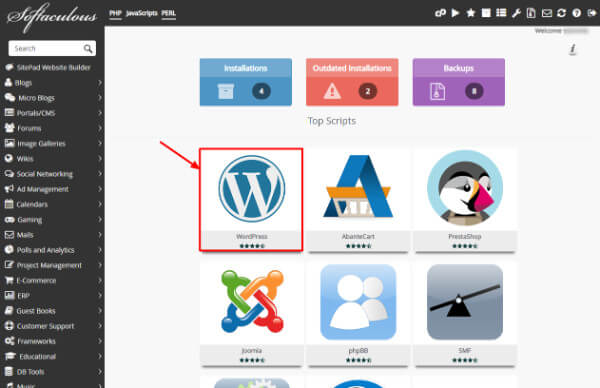
Task: Click the Installations count badge
Action: (x=261, y=91)
